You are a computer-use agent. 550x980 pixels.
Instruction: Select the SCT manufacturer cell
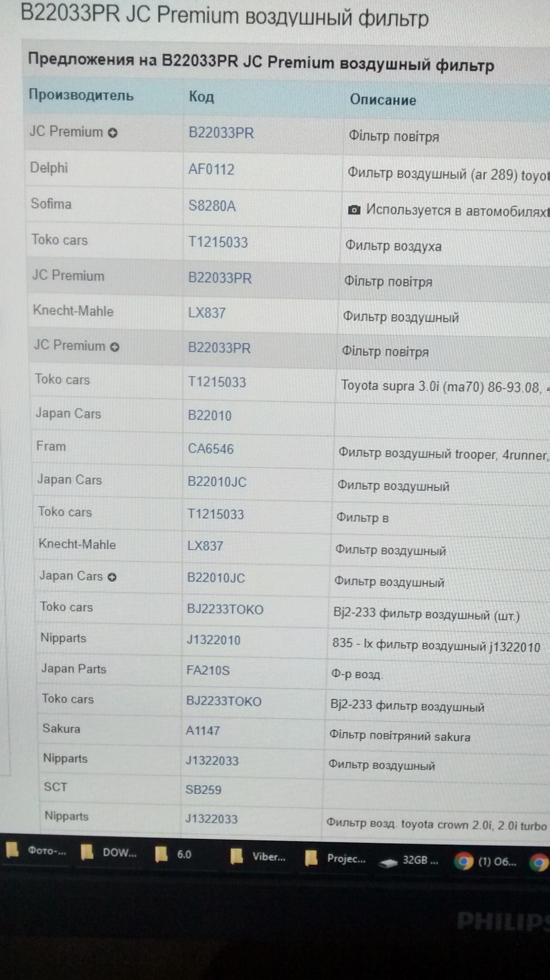coord(56,787)
